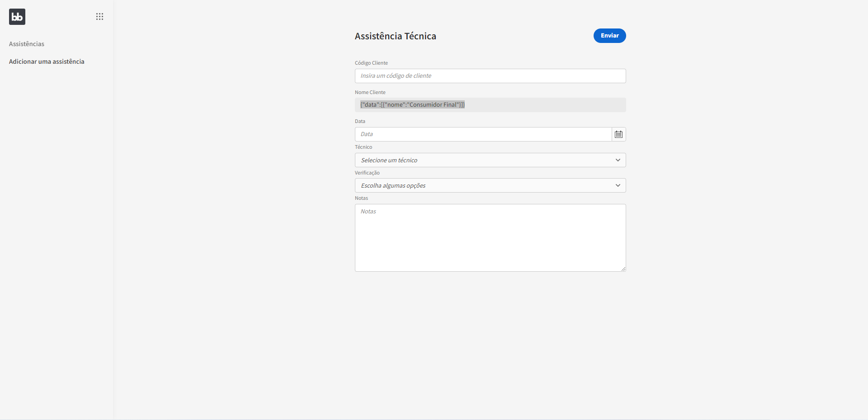Expand the 'Selecione um técnico' selector

pos(490,160)
